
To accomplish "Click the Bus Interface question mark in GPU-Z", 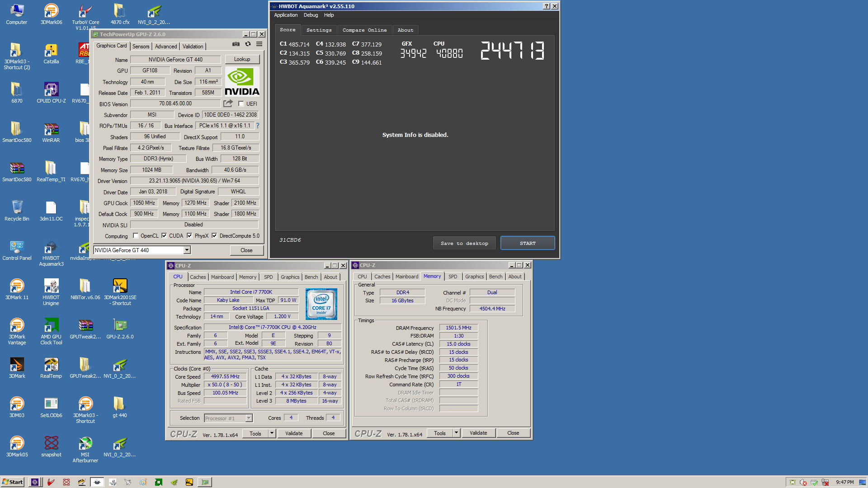I will tap(258, 126).
